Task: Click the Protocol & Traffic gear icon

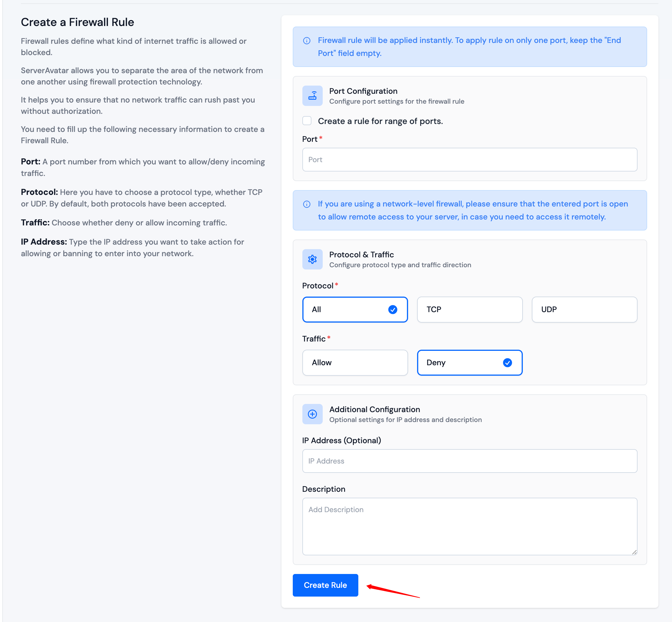Action: pos(312,259)
